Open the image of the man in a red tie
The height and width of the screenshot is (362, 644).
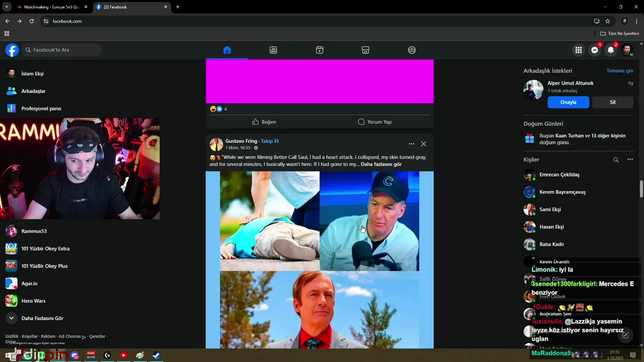click(319, 310)
